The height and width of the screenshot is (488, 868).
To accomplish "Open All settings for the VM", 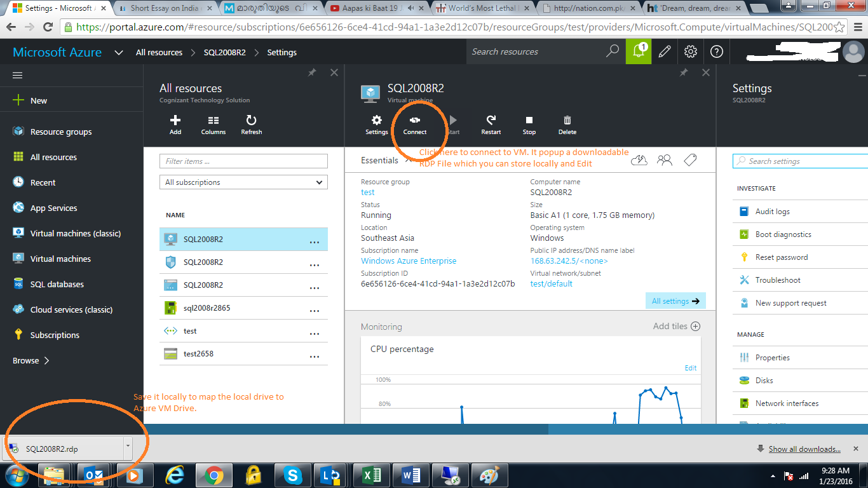I will [675, 300].
